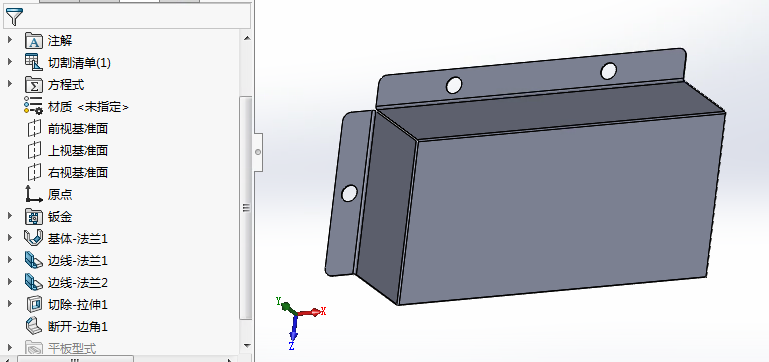The width and height of the screenshot is (769, 362).
Task: Select the 前视基准面 front plane
Action: tap(78, 129)
